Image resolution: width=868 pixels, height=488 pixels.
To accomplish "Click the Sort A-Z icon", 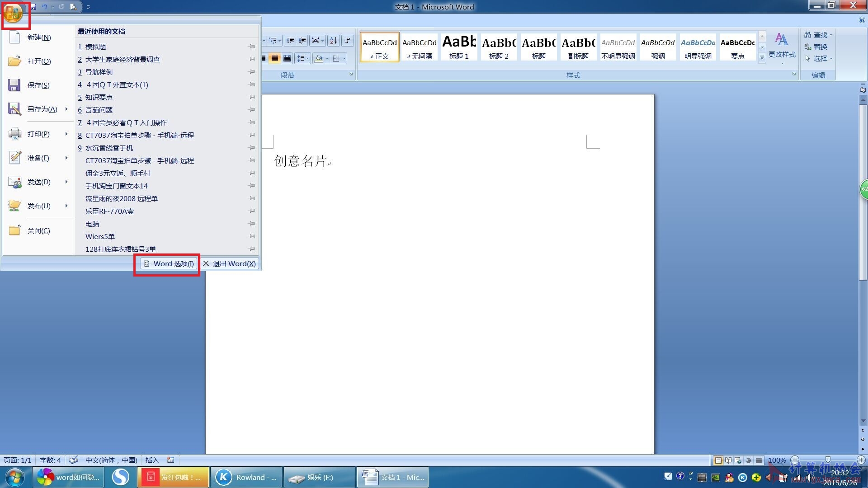I will [334, 41].
